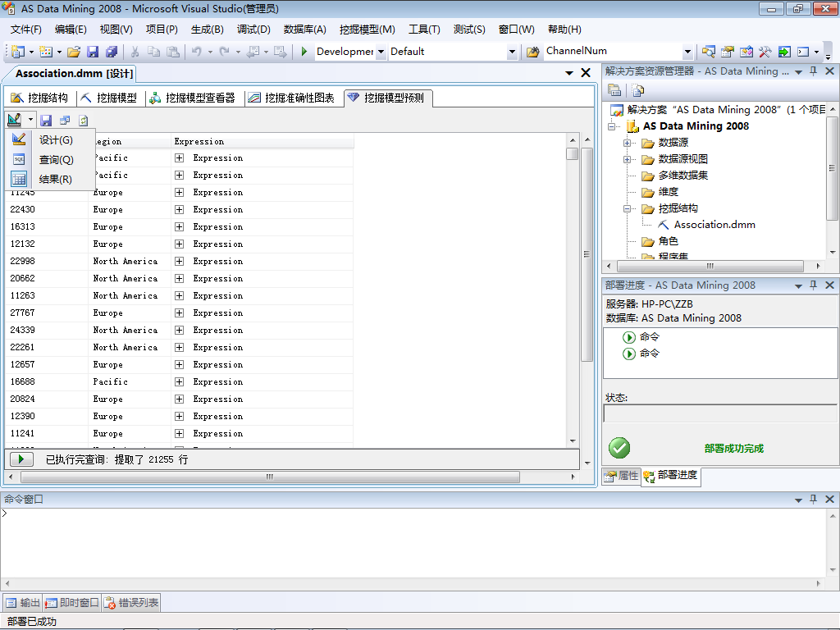Select 结果(R) from the view dropdown menu
This screenshot has height=630, width=840.
tap(51, 179)
